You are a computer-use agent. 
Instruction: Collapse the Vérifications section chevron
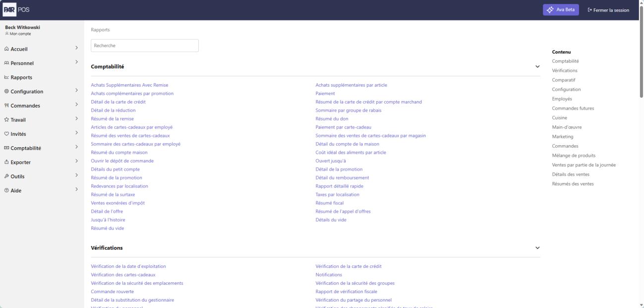point(537,247)
